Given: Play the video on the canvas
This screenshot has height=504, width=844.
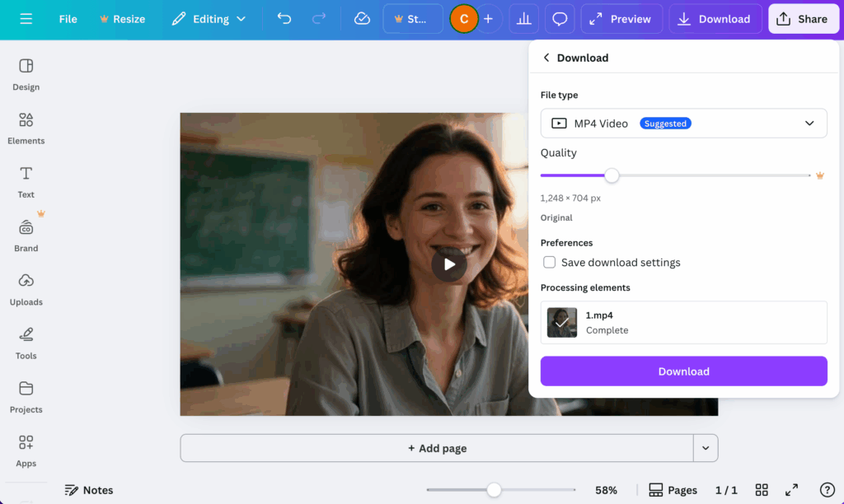Looking at the screenshot, I should 449,264.
